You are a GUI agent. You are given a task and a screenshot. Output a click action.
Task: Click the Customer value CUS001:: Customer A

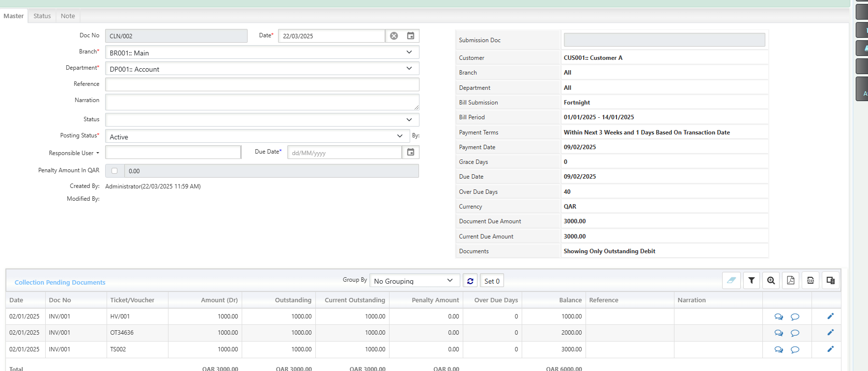point(593,58)
